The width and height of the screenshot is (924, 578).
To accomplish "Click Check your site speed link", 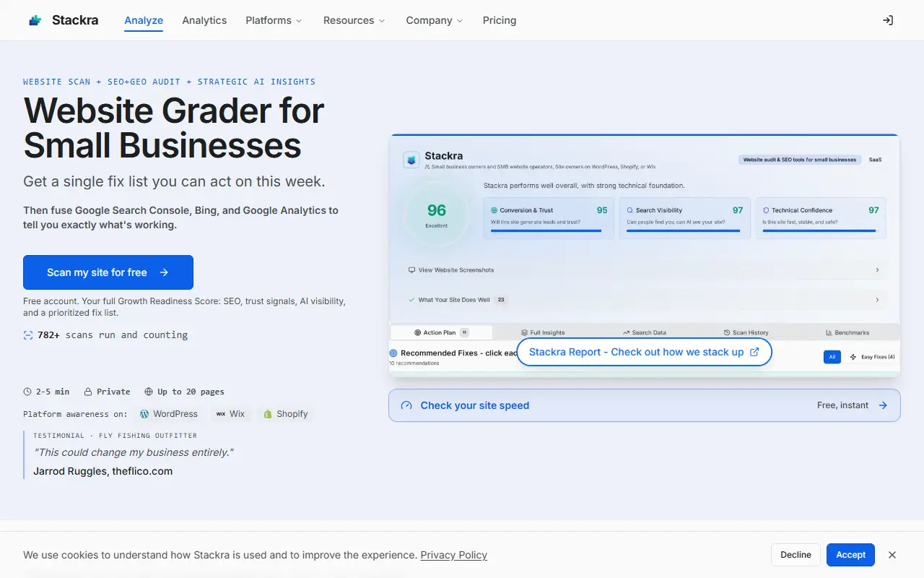I will (x=645, y=405).
